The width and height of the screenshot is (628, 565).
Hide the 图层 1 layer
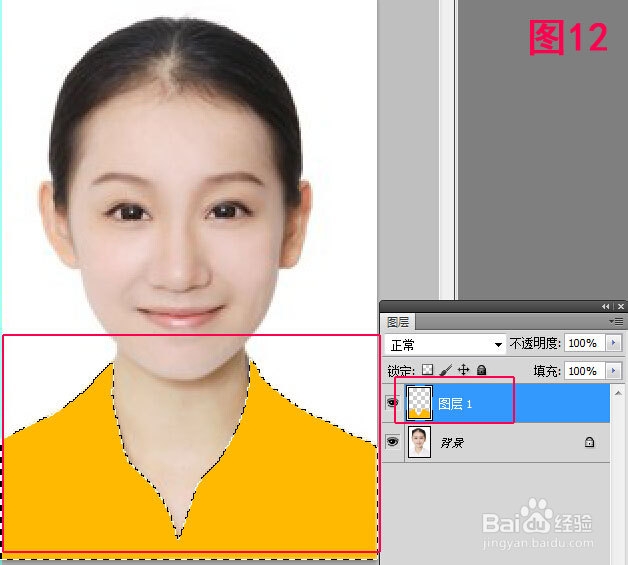[x=392, y=402]
